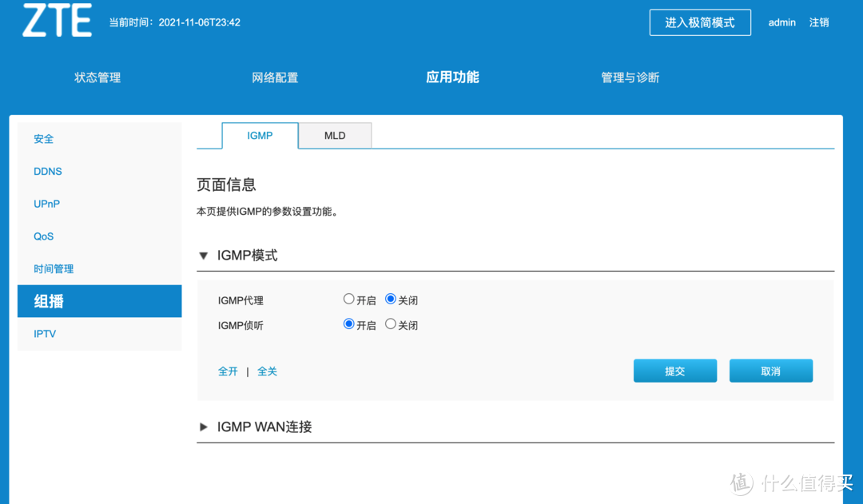Switch to the 管理与诊断 navigation tab
This screenshot has height=504, width=863.
click(630, 77)
